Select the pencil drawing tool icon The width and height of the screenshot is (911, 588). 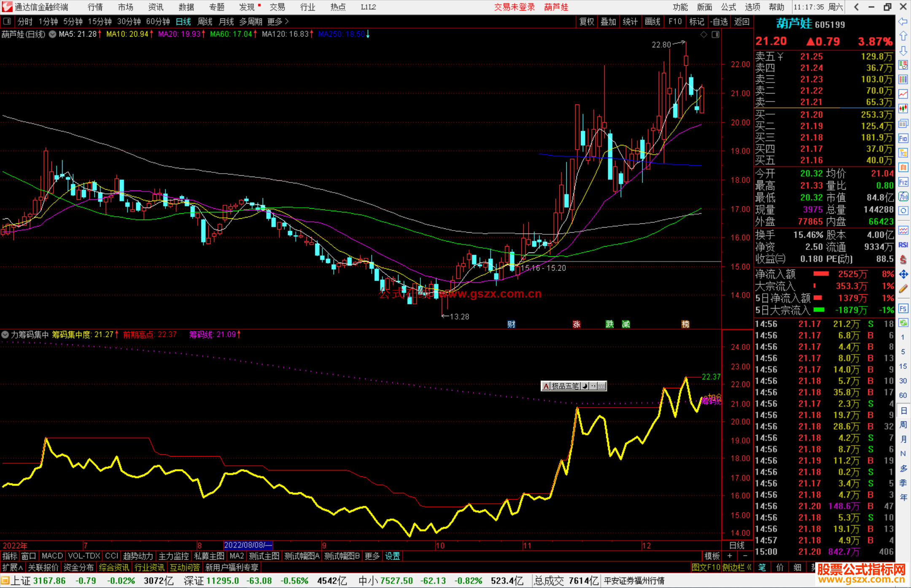tap(903, 289)
